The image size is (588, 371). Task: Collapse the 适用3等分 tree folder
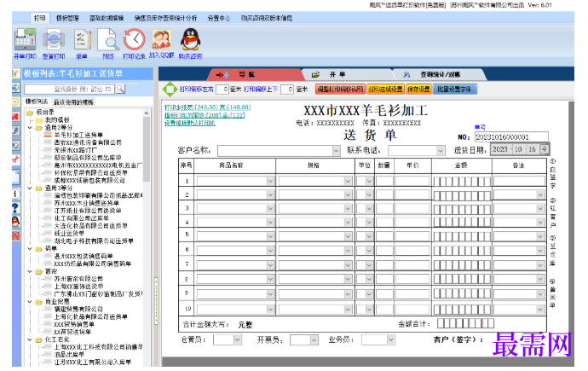[30, 188]
